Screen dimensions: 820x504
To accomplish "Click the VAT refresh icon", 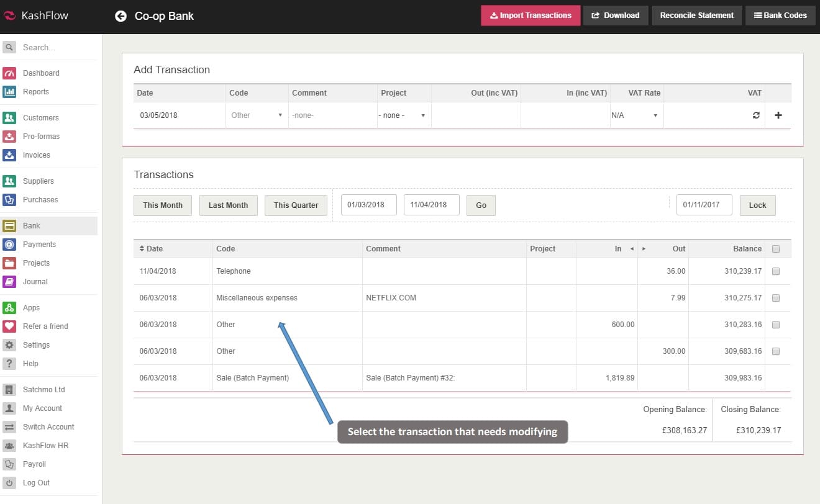I will [756, 115].
